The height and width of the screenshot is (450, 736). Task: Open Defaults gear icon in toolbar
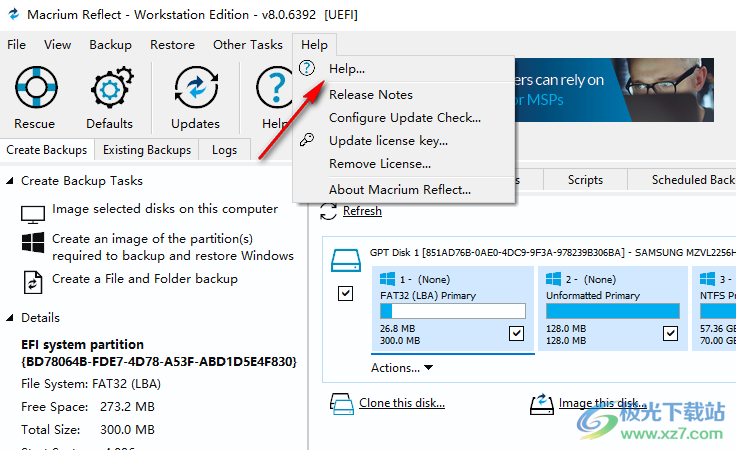click(x=112, y=87)
